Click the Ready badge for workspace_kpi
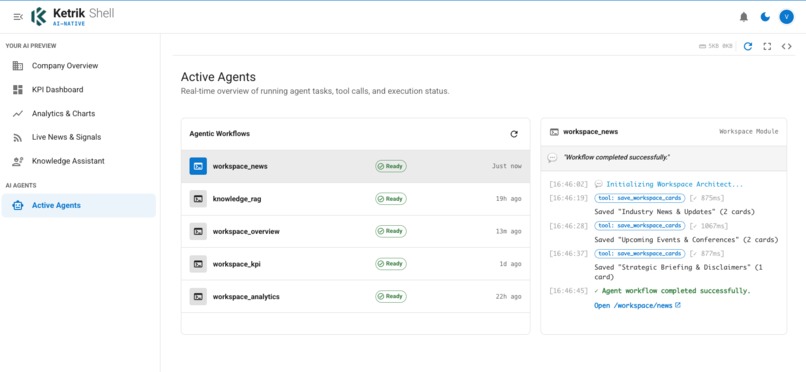Screen dimensions: 806x372 coord(391,264)
